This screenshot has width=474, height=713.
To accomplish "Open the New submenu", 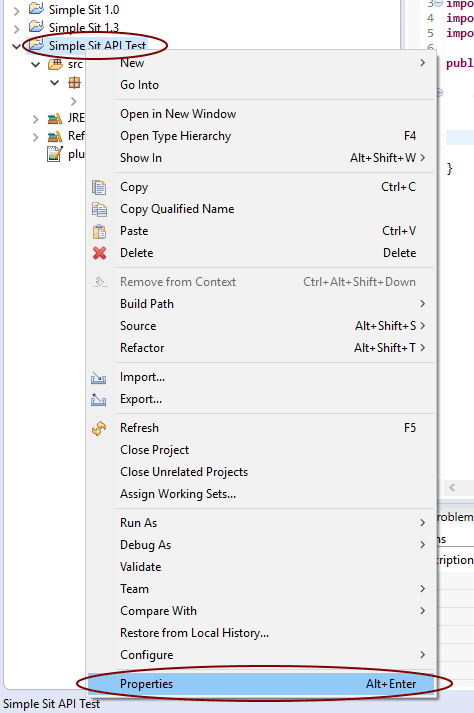I will [x=261, y=63].
